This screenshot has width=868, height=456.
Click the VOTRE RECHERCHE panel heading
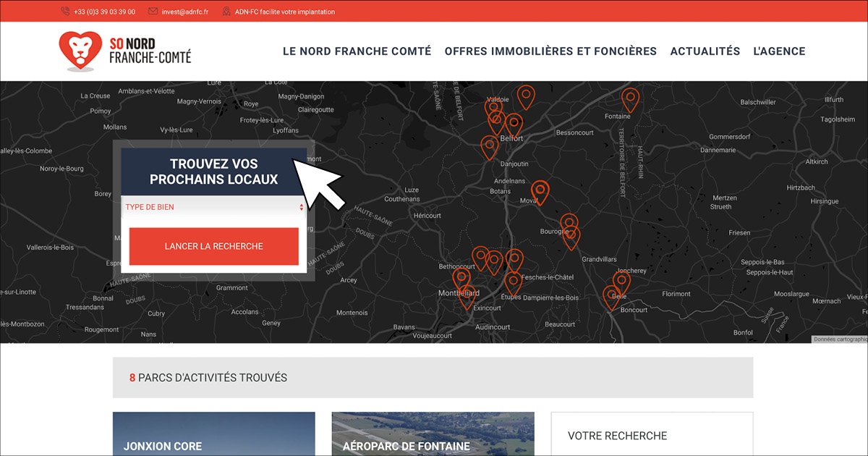tap(617, 436)
